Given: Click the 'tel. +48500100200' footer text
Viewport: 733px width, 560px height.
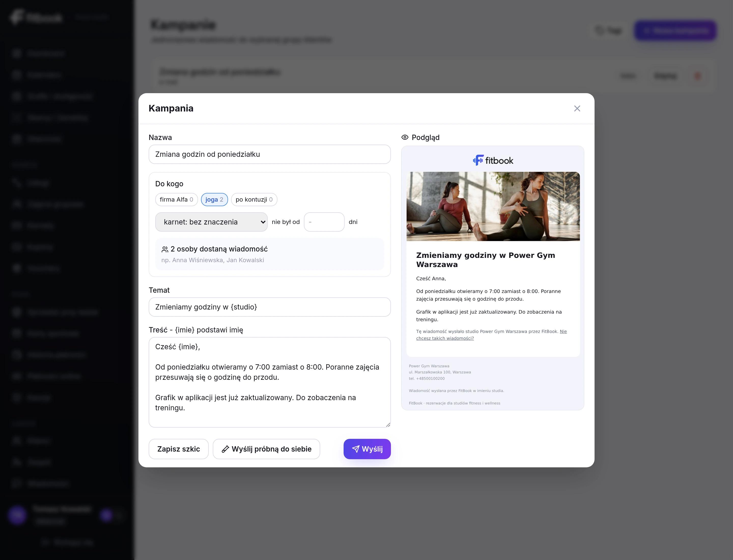Looking at the screenshot, I should click(427, 378).
